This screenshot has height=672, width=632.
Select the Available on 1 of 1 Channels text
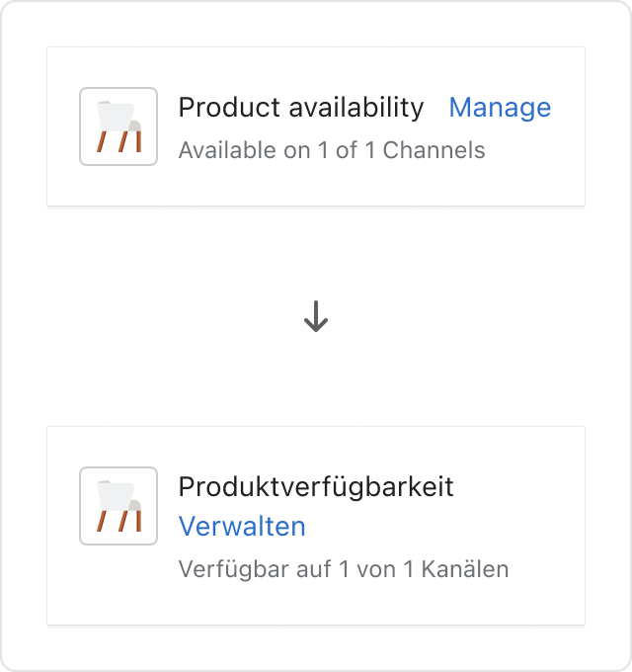click(332, 150)
